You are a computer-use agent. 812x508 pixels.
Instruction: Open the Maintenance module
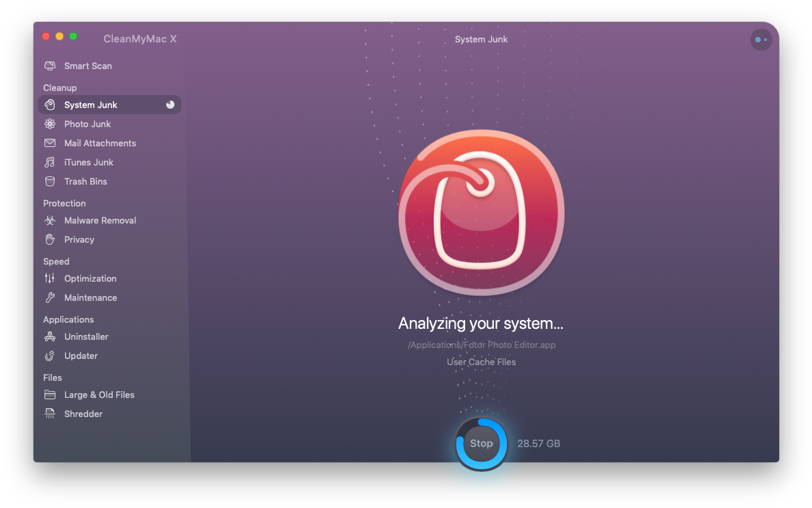click(x=109, y=297)
